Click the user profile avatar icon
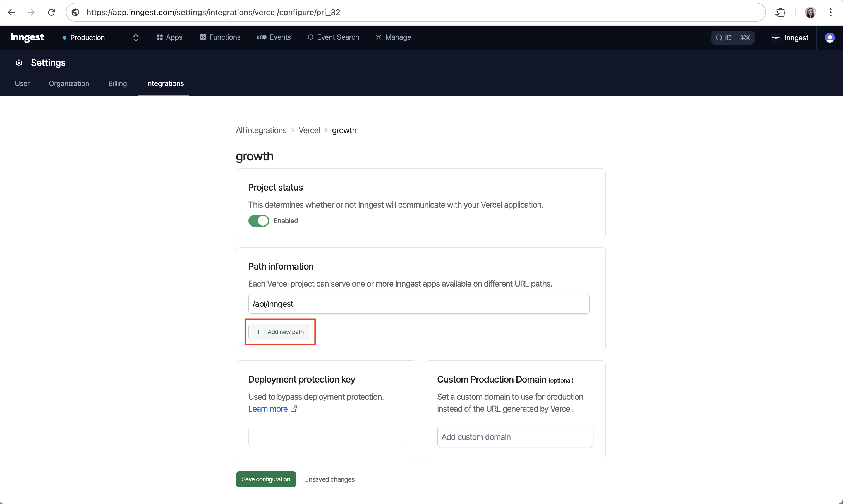 830,37
